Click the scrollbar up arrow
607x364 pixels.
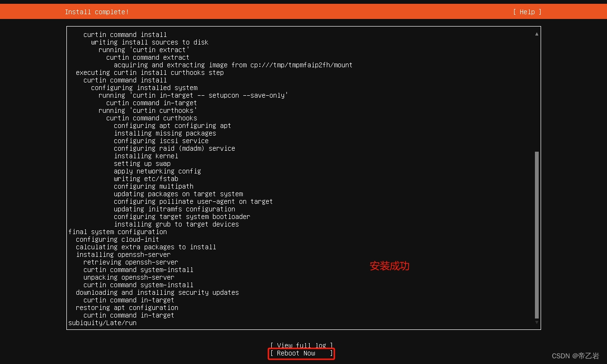point(537,34)
